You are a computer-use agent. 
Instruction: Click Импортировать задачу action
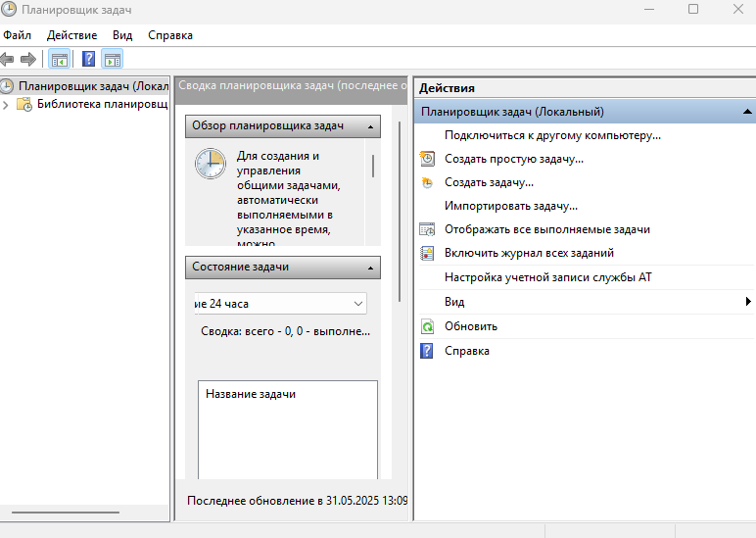pyautogui.click(x=511, y=206)
